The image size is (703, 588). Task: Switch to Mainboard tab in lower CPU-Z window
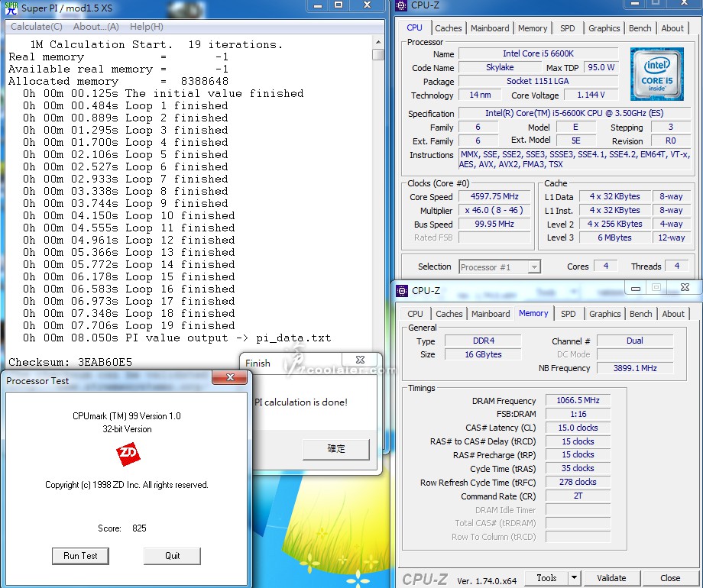[491, 314]
